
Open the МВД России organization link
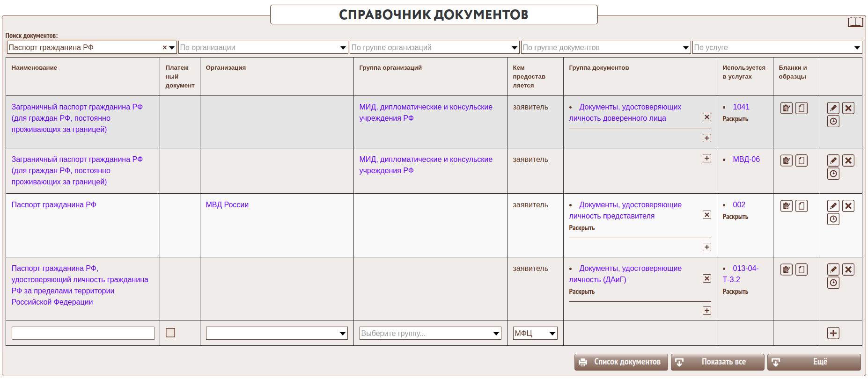coord(227,205)
